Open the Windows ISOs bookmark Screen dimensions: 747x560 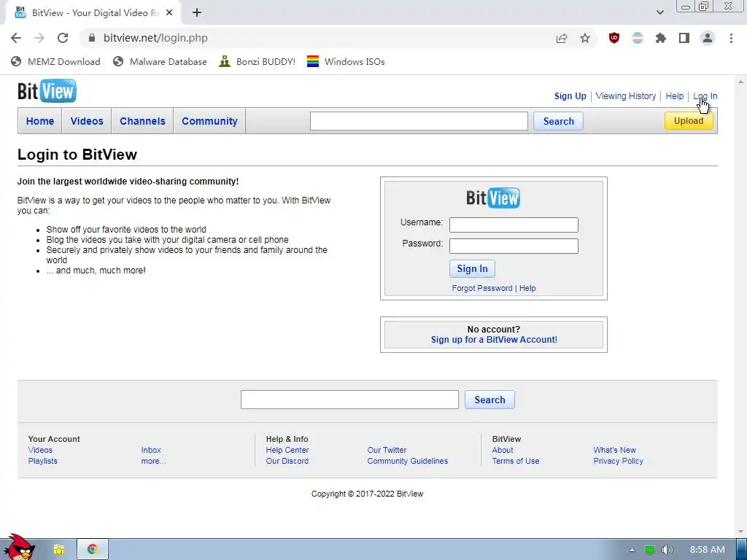(346, 61)
